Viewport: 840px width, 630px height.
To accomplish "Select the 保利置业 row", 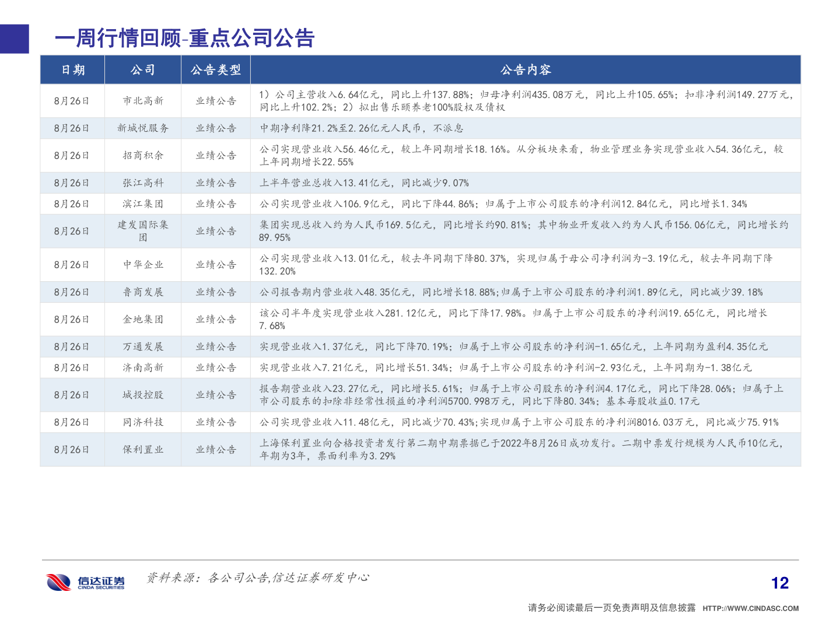I will tap(142, 450).
